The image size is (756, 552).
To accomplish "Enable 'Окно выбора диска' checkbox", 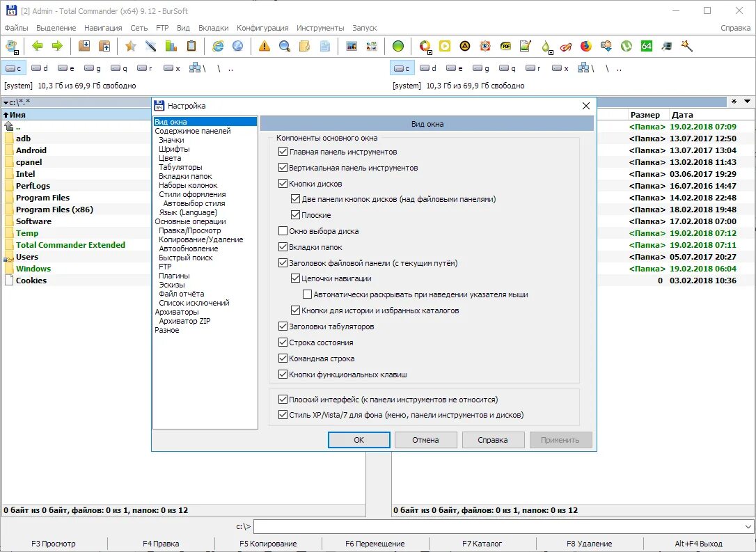I will point(283,231).
